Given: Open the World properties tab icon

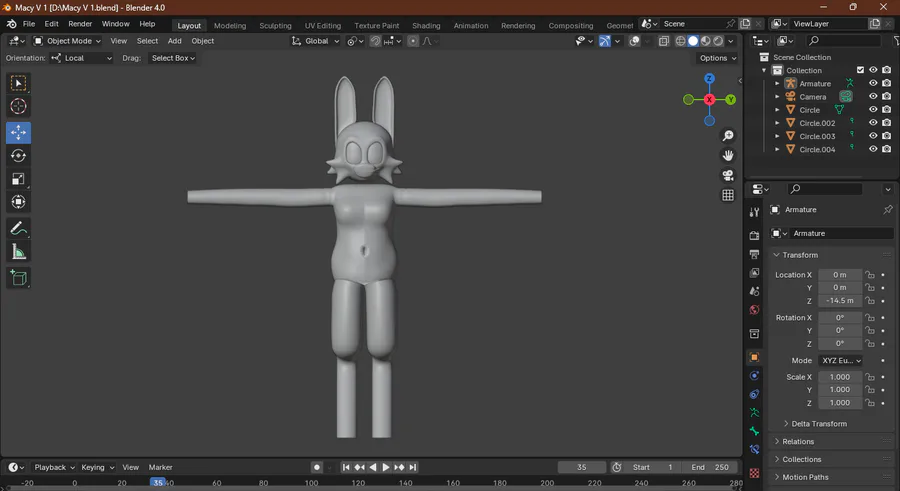Looking at the screenshot, I should coord(754,310).
